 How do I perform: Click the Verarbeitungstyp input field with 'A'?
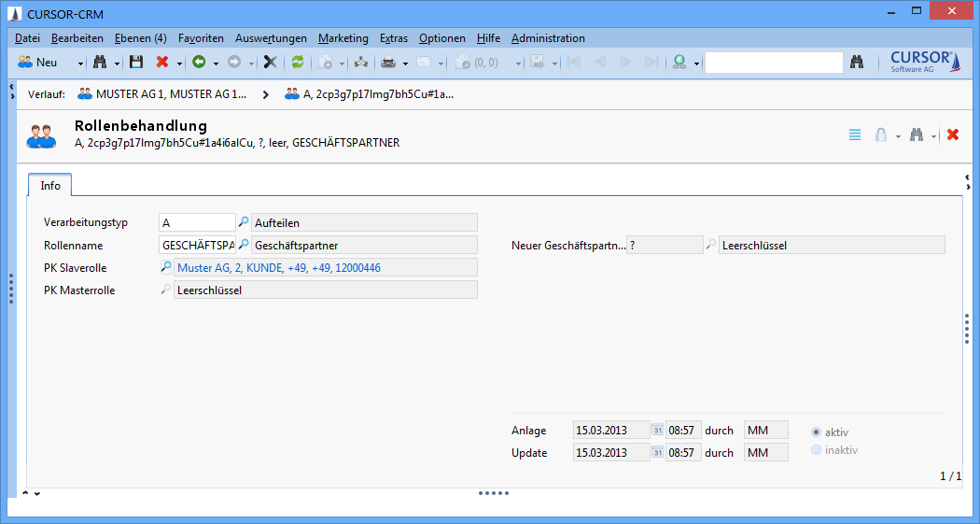point(197,222)
